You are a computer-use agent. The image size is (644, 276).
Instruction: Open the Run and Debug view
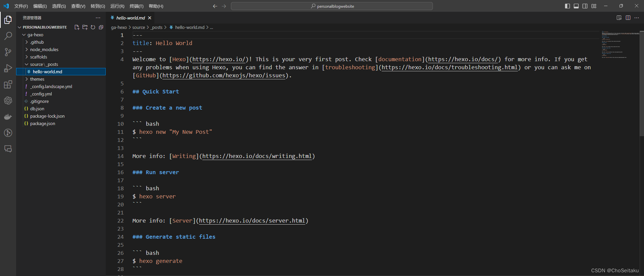[x=8, y=68]
